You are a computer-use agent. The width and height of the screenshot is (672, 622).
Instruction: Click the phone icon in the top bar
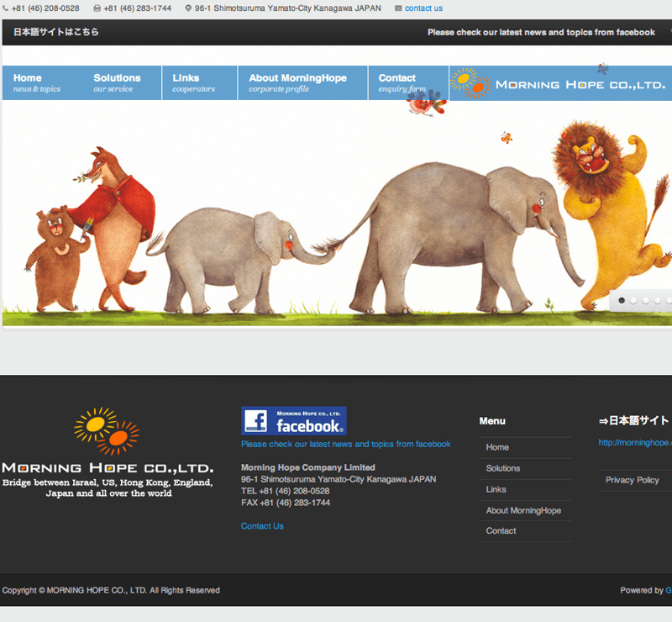pos(6,8)
